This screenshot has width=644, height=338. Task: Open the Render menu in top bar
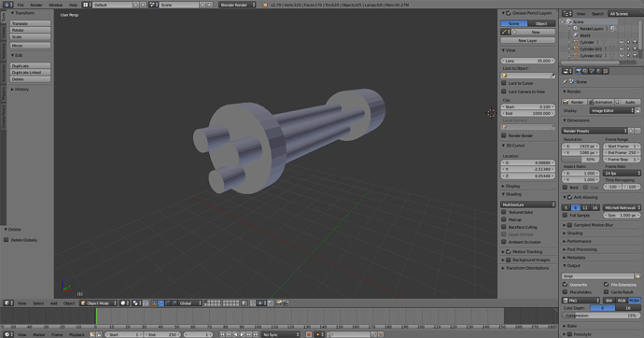[x=36, y=5]
